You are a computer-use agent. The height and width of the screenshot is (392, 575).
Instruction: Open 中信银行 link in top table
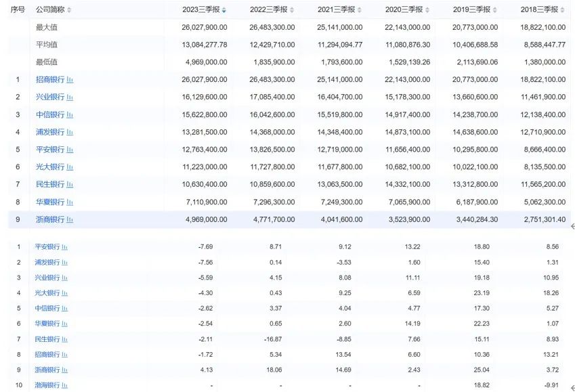point(50,115)
